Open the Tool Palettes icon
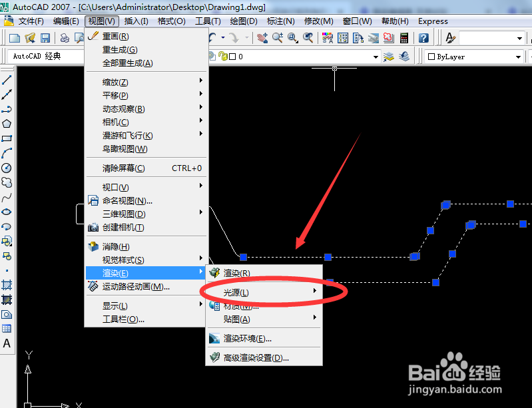The width and height of the screenshot is (532, 408). coord(358,38)
